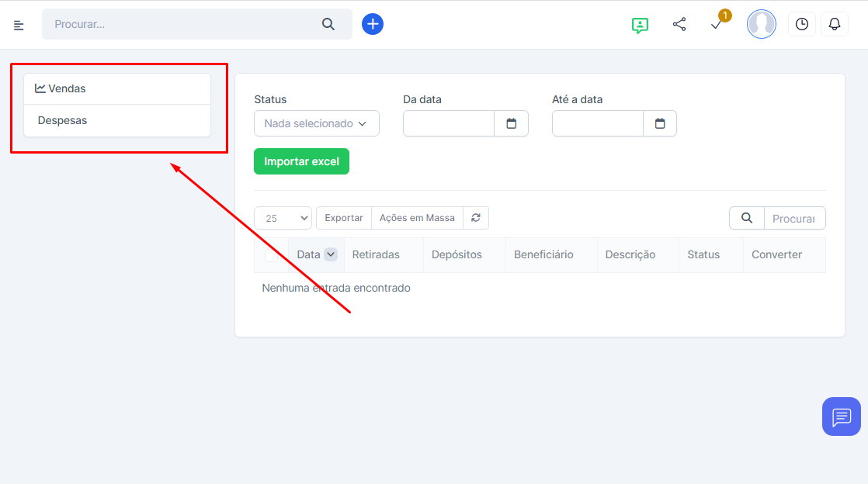Screen dimensions: 868x484
Task: Open the green customer chat icon
Action: click(x=640, y=25)
